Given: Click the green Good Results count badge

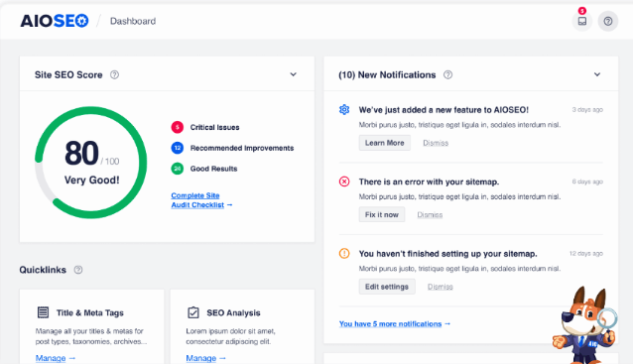Looking at the screenshot, I should 178,169.
